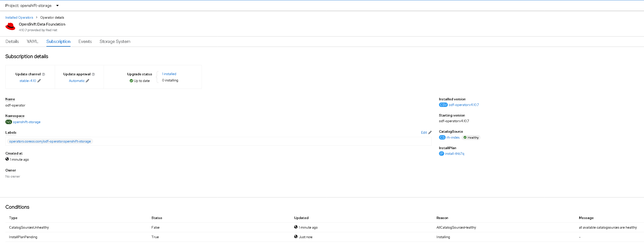Click the CSV badge by installed version
The width and height of the screenshot is (644, 246).
tap(443, 105)
